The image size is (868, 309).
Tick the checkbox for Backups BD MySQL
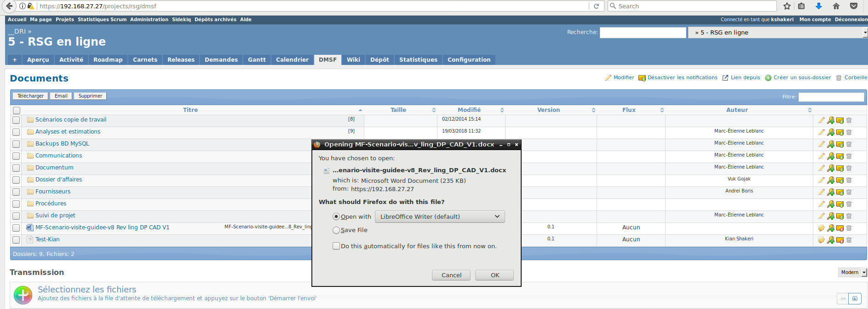17,144
